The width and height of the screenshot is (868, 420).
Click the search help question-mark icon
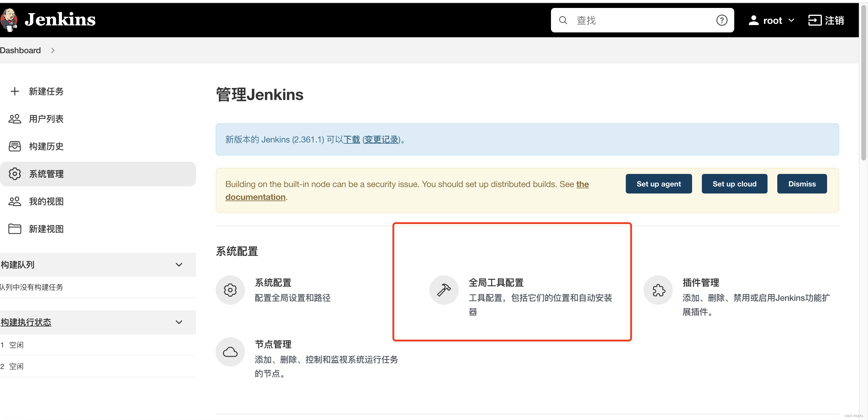pos(721,20)
